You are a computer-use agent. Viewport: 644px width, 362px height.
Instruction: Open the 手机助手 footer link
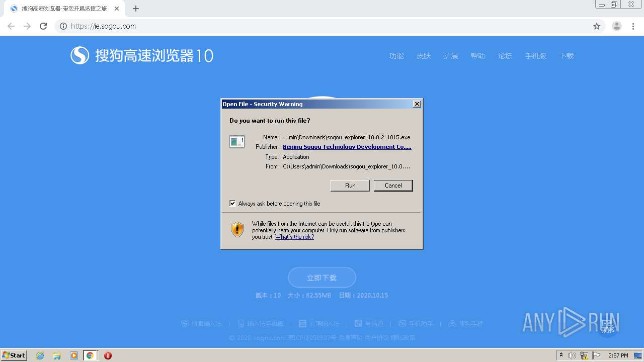coord(416,324)
